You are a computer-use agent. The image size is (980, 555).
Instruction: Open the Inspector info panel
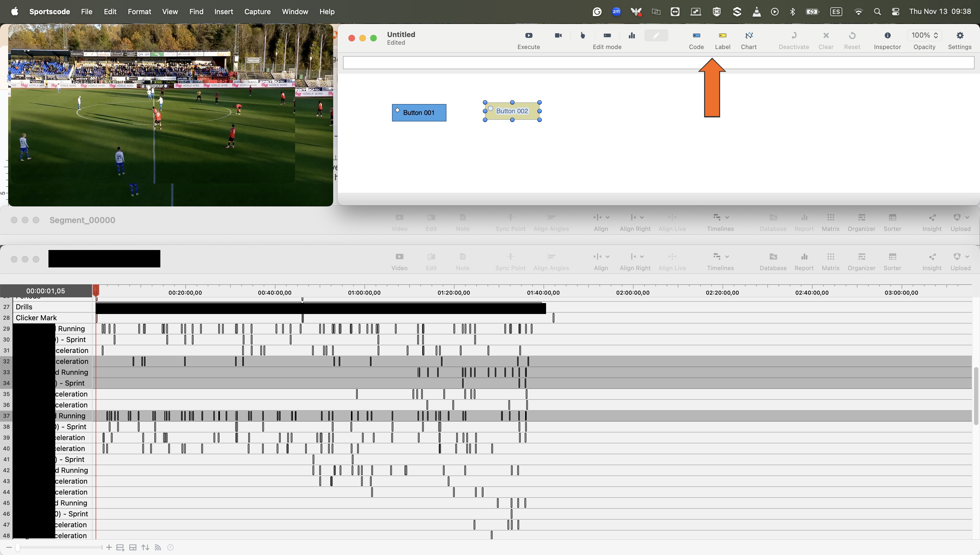887,35
